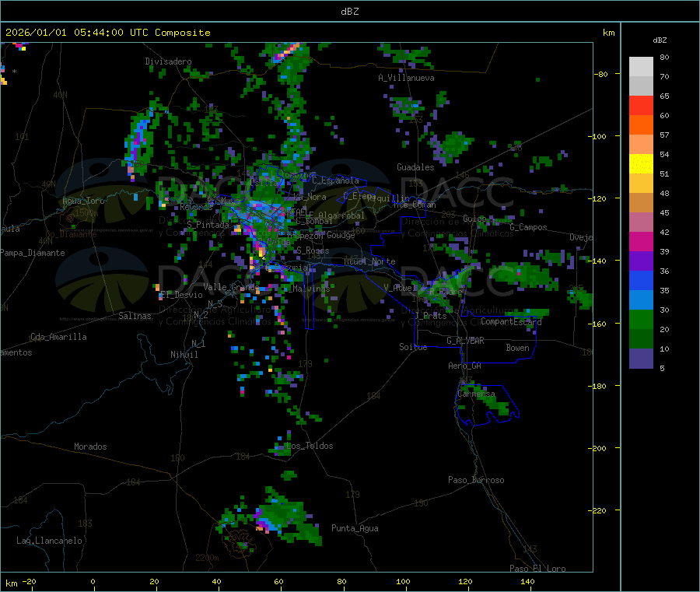Select the pink 42-45 dBZ legend swatch
Viewport: 700px width, 592px height.
point(641,222)
